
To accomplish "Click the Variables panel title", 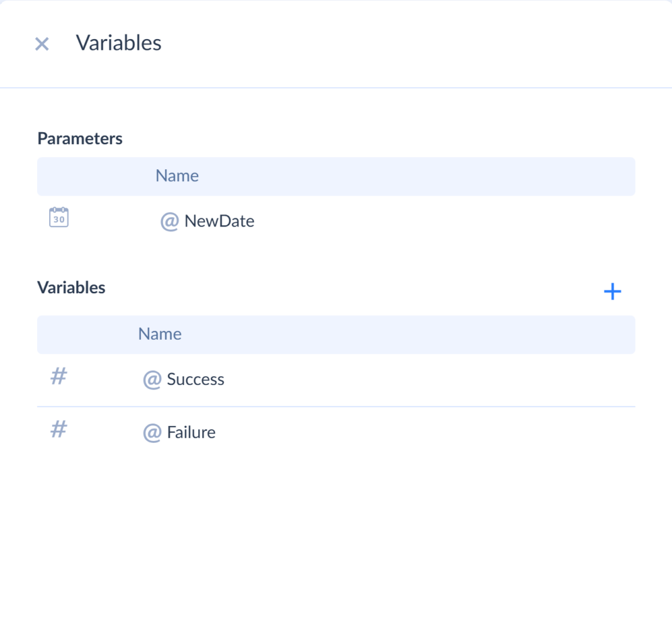I will coord(118,43).
